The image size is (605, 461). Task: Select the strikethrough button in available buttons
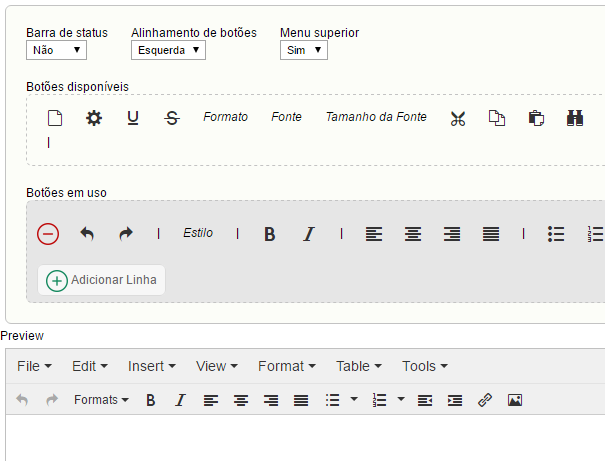[x=172, y=118]
